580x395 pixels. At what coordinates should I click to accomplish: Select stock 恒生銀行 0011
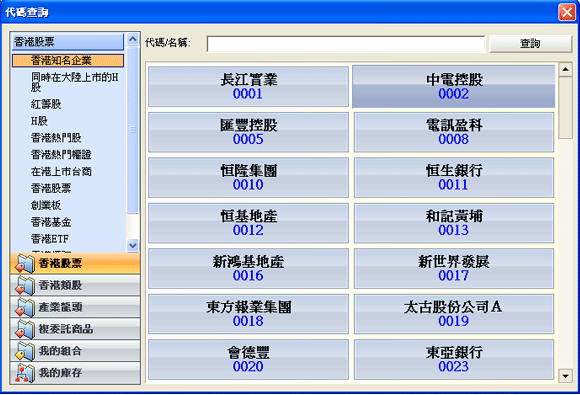[453, 178]
